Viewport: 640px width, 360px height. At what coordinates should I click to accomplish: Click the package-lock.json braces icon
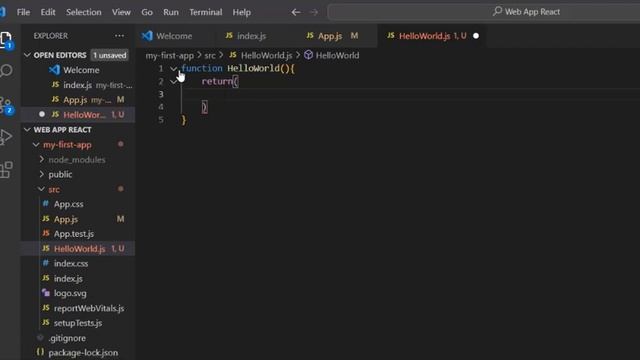point(40,352)
